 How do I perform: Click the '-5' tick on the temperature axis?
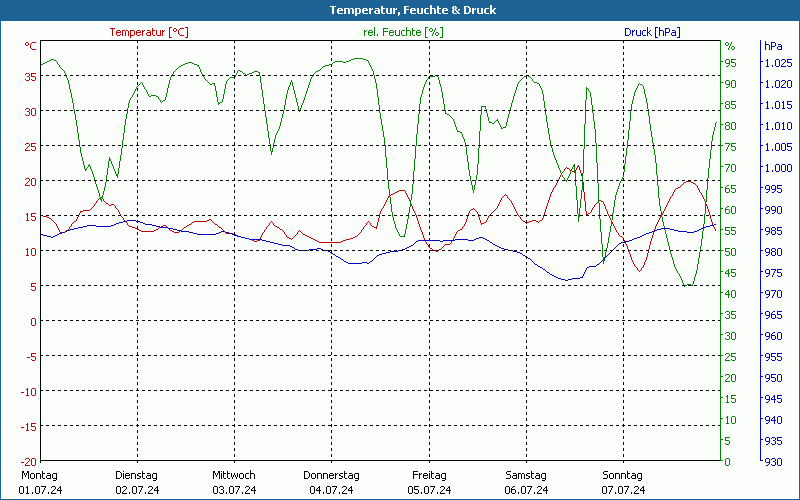tap(31, 357)
